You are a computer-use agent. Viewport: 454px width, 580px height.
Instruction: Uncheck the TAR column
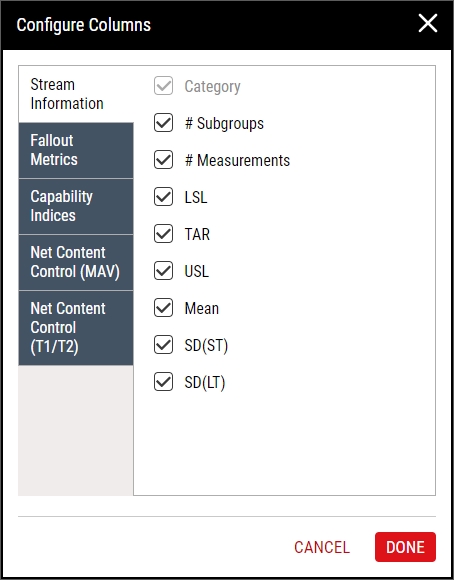point(163,234)
